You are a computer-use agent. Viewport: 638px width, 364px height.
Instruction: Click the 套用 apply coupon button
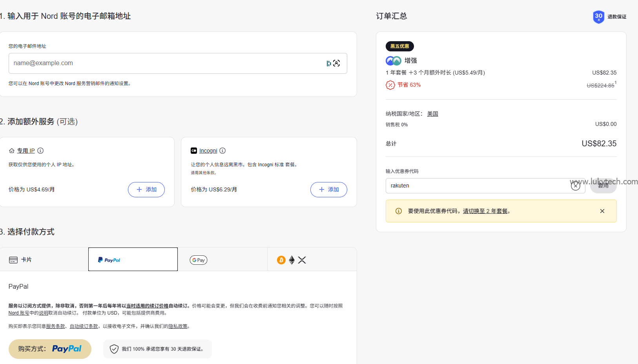tap(603, 186)
